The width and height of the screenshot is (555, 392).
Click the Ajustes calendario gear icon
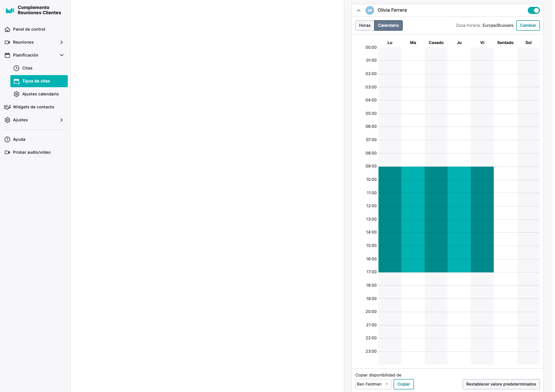(x=16, y=94)
